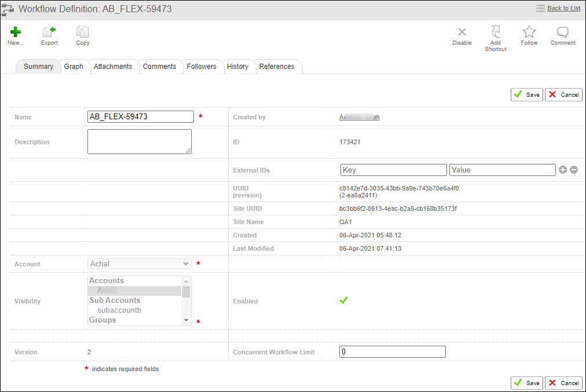Cancel editing the workflow
The image size is (586, 392).
[x=563, y=94]
